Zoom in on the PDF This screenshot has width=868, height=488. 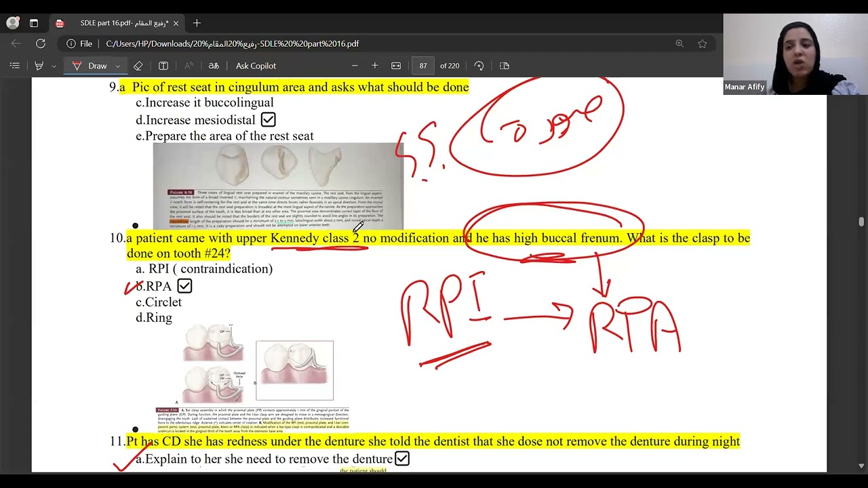[x=374, y=66]
